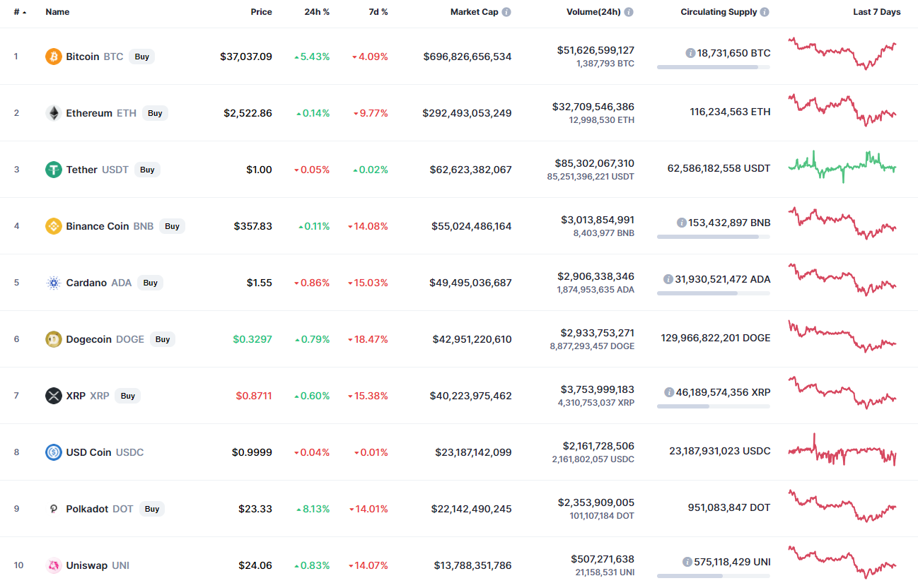Click XRP circulating supply progress bar
The image size is (918, 588).
(714, 406)
